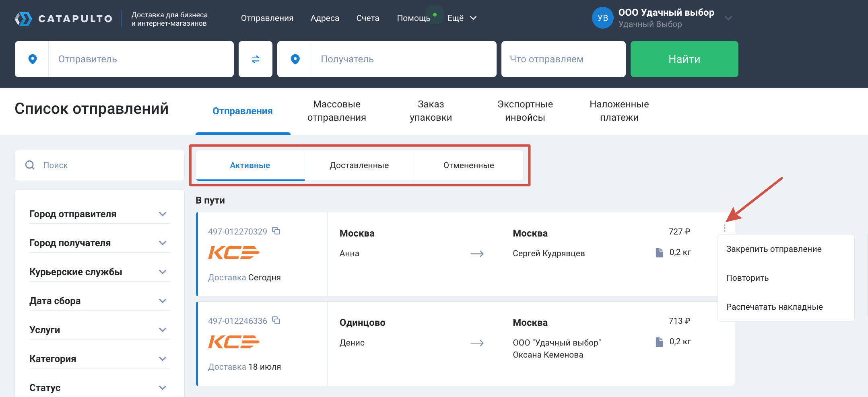Viewport: 868px width, 397px height.
Task: Copy tracking number 497-012270329
Action: click(276, 231)
